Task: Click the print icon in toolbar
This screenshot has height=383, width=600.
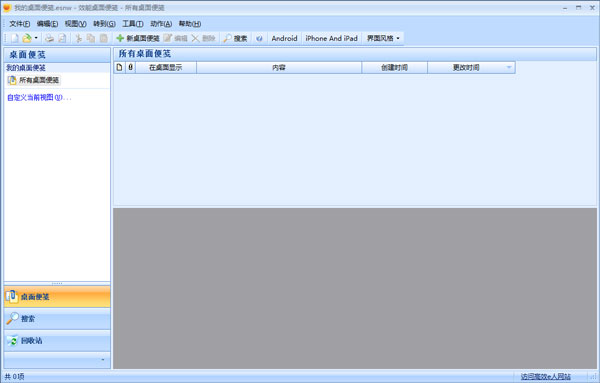Action: [x=49, y=38]
